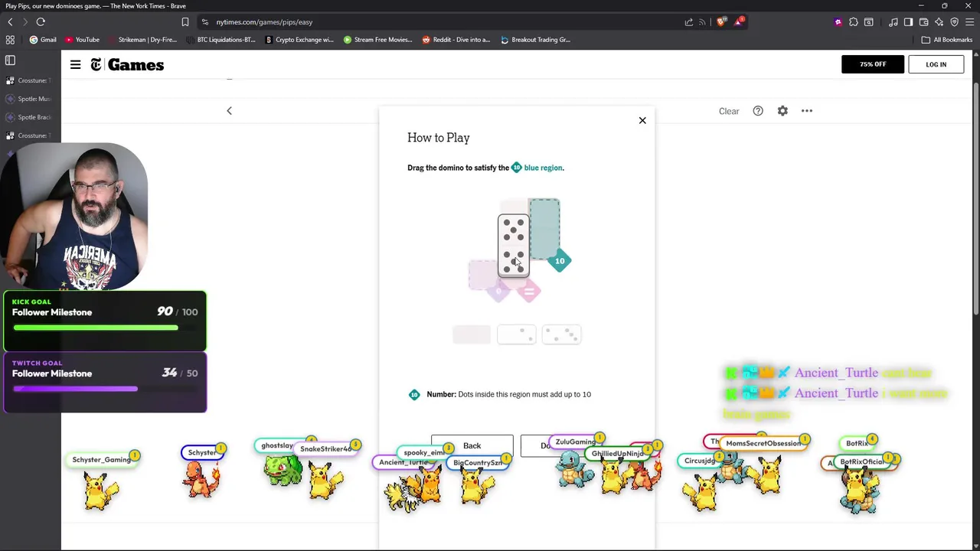Open the help question mark icon
This screenshot has width=980, height=551.
(x=758, y=111)
